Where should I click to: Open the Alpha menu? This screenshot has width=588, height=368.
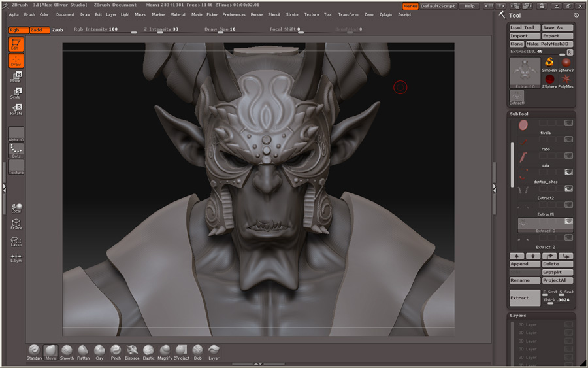14,14
